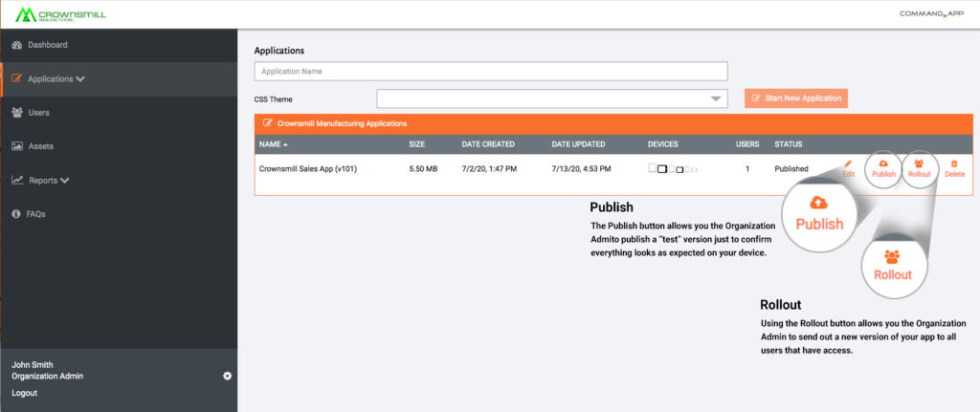
Task: Click the USERS column header
Action: pos(747,144)
